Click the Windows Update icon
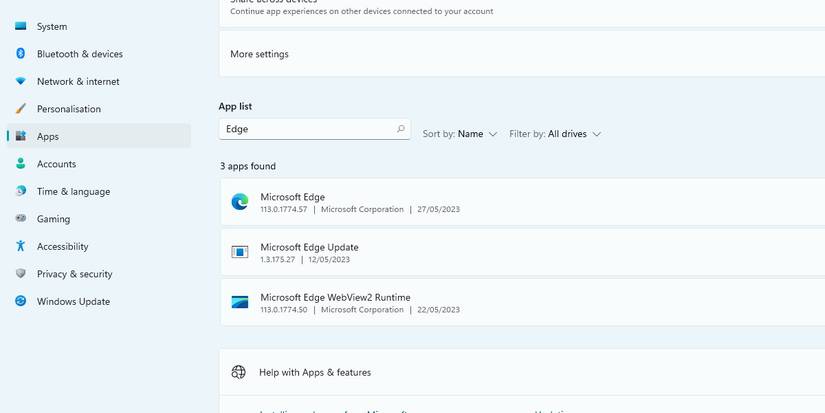The width and height of the screenshot is (825, 413). click(x=20, y=301)
